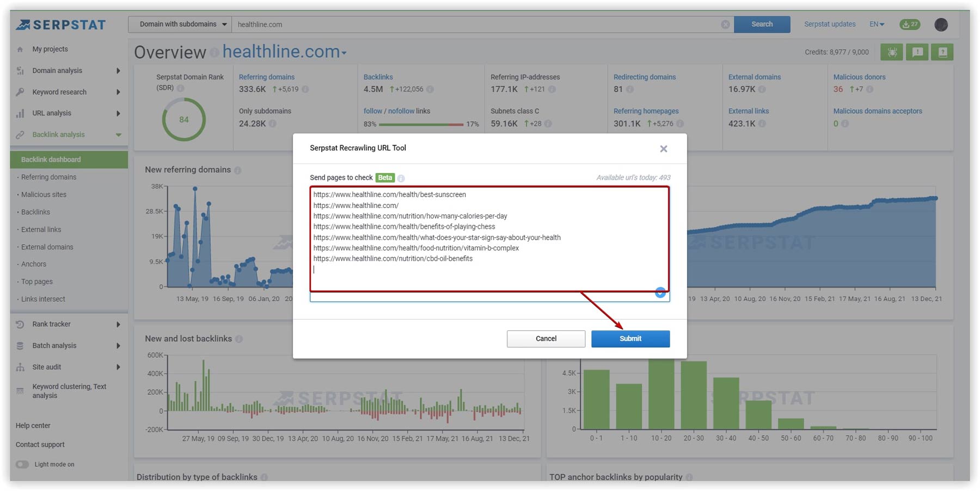Open the Serpstat updates link
The width and height of the screenshot is (980, 491).
tap(830, 24)
